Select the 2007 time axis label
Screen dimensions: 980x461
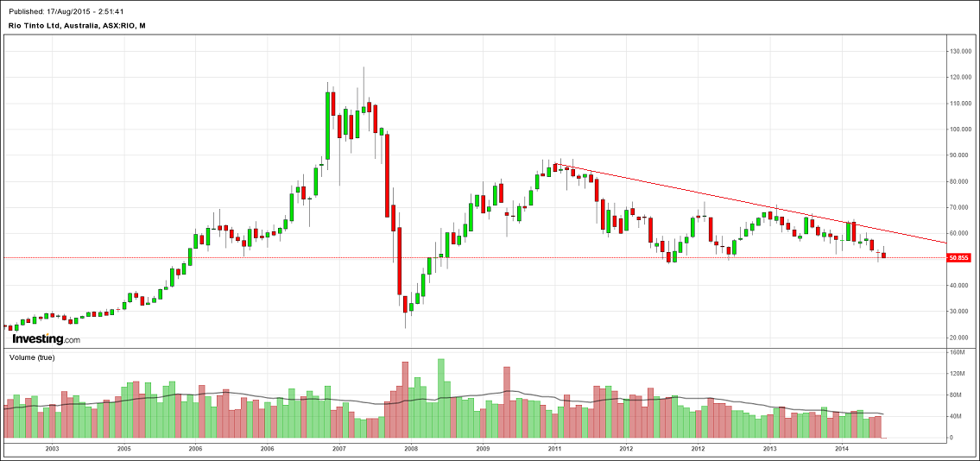click(x=339, y=449)
